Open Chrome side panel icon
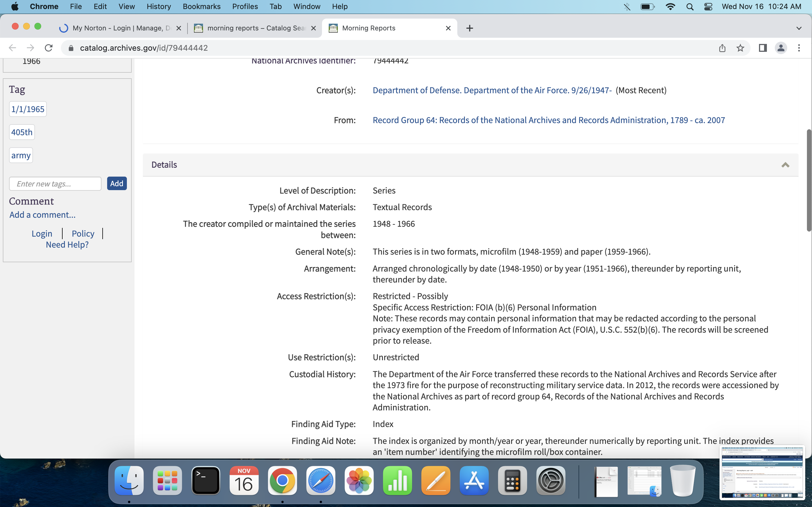 pos(762,48)
